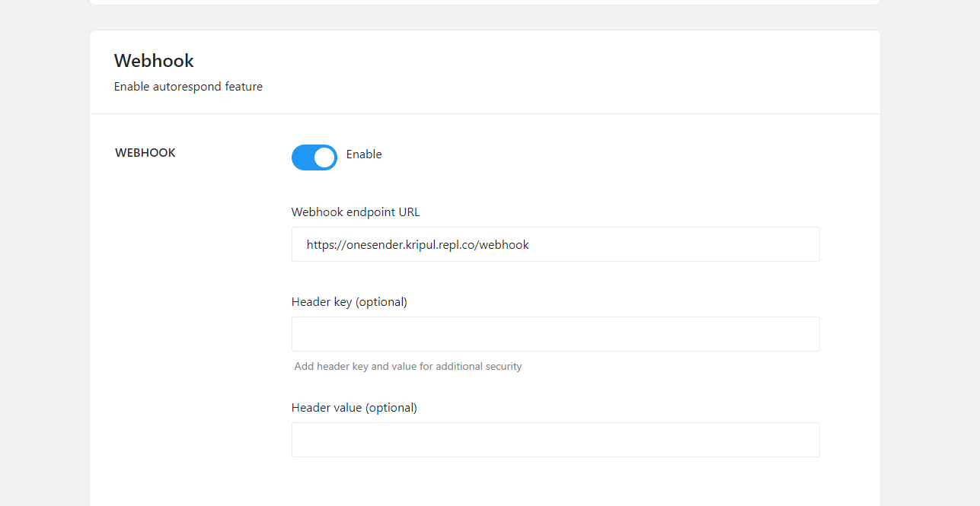Disable the Webhook toggle switch
The height and width of the screenshot is (506, 980).
(x=314, y=158)
